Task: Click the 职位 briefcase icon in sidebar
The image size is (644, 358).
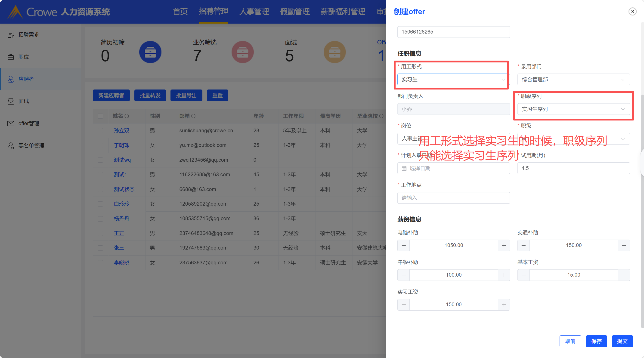Action: point(10,57)
